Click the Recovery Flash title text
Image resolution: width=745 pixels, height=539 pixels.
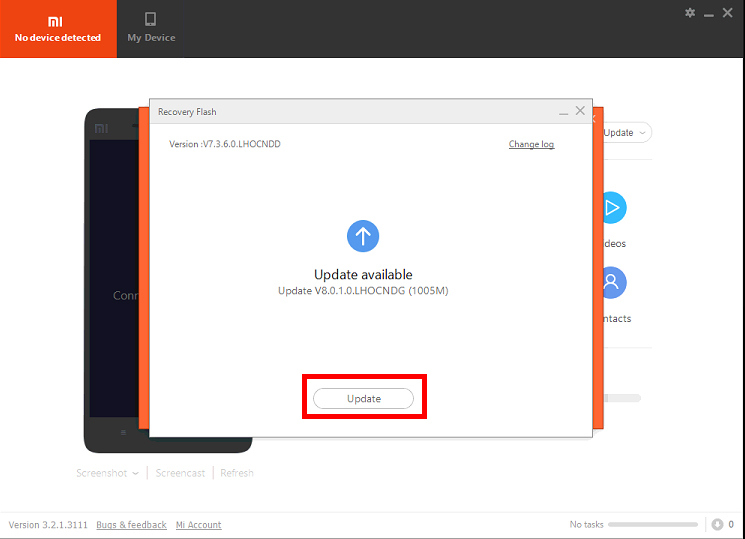187,112
